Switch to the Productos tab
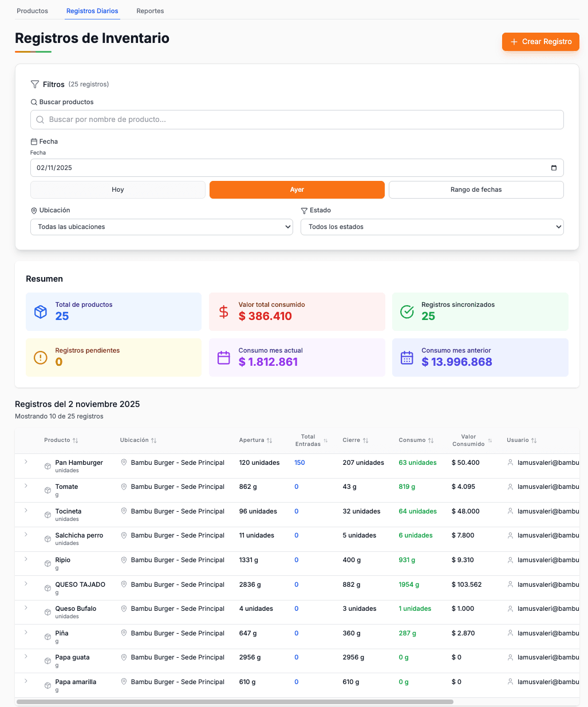588x707 pixels. (32, 10)
